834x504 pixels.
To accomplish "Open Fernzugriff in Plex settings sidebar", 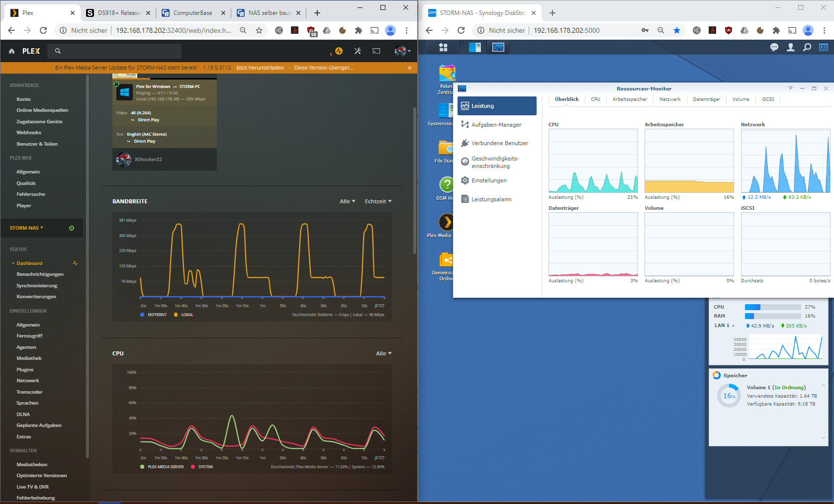I will pos(29,336).
